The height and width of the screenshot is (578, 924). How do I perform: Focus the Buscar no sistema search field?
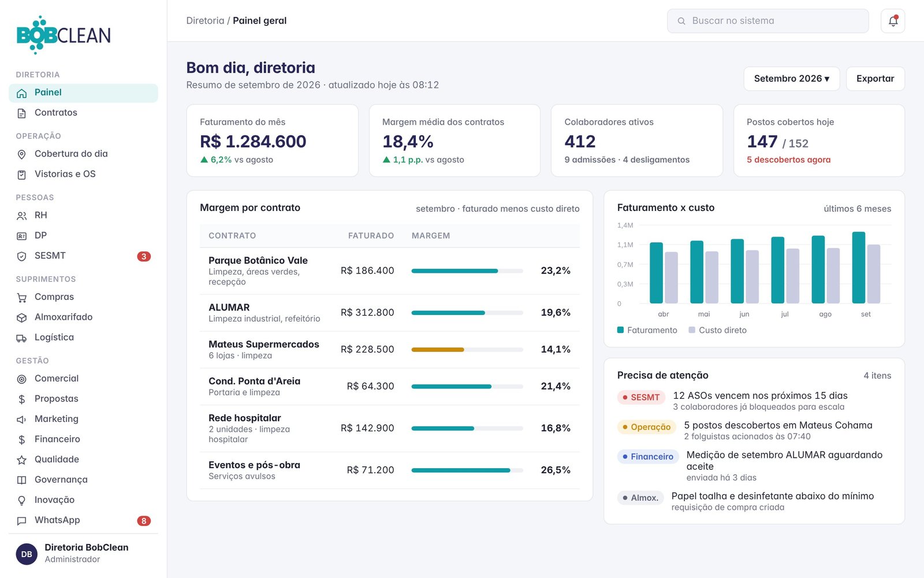767,21
